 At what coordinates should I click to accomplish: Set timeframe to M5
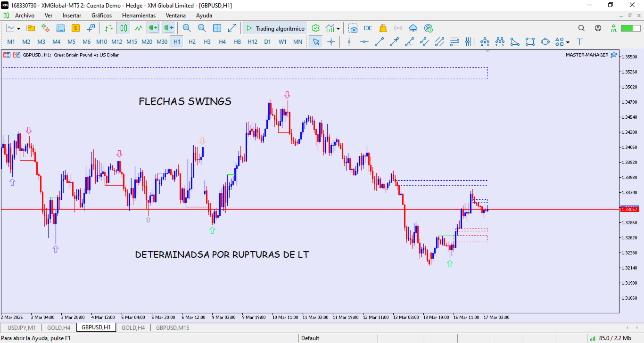point(72,42)
